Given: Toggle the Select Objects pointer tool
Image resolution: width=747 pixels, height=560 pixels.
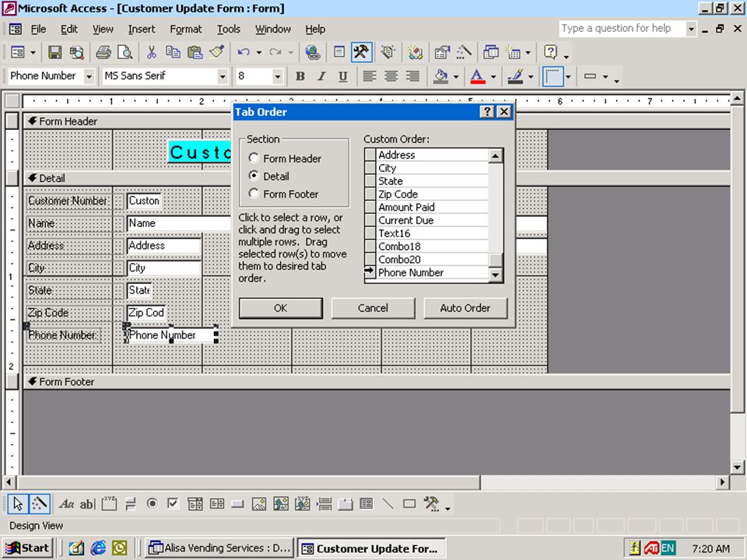Looking at the screenshot, I should [18, 504].
